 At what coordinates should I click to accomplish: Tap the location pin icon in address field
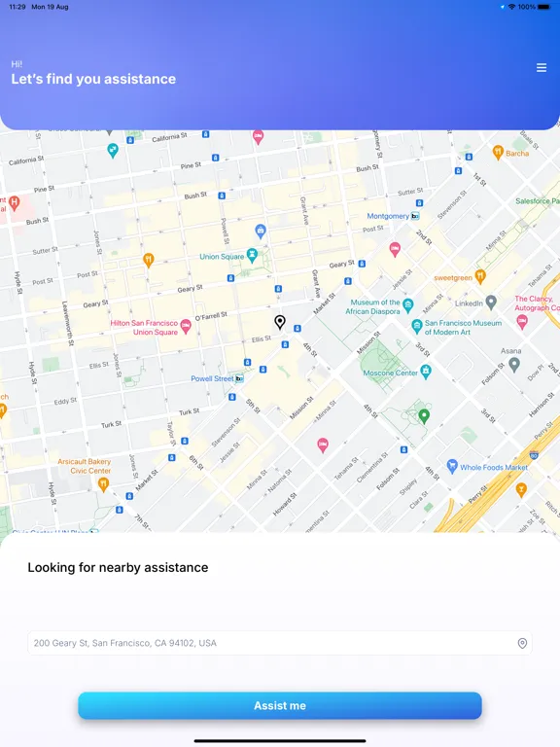pyautogui.click(x=522, y=643)
